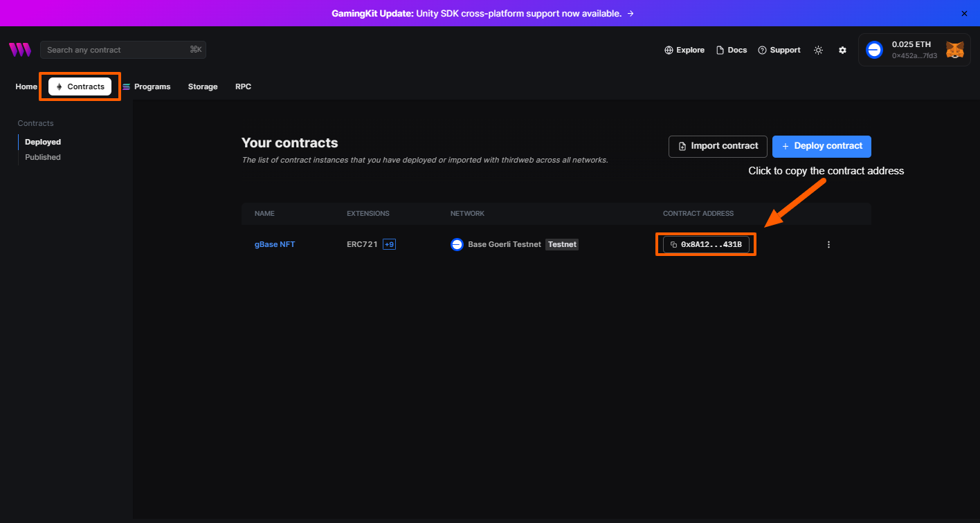This screenshot has width=980, height=523.
Task: Click the CONTRACT ADDRESS column header
Action: 698,214
